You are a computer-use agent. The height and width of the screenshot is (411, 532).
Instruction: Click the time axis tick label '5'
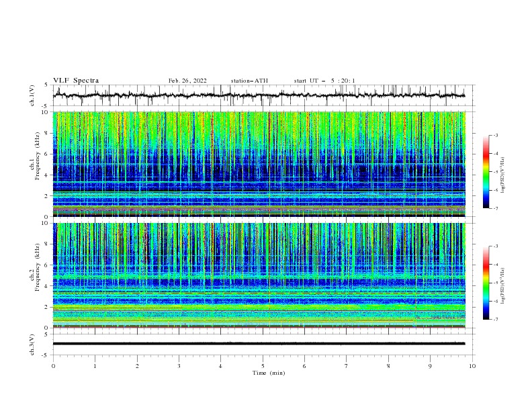(x=263, y=366)
